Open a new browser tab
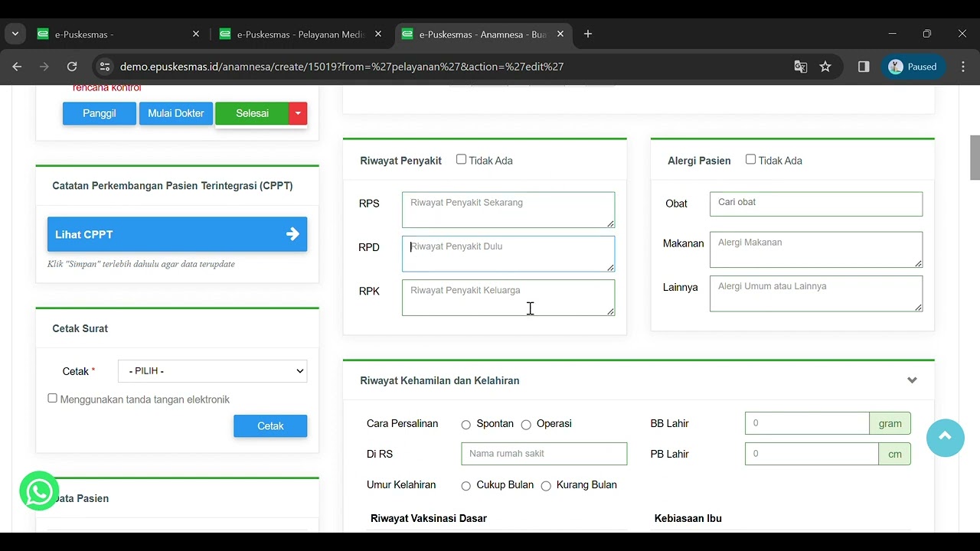This screenshot has width=980, height=551. [588, 34]
